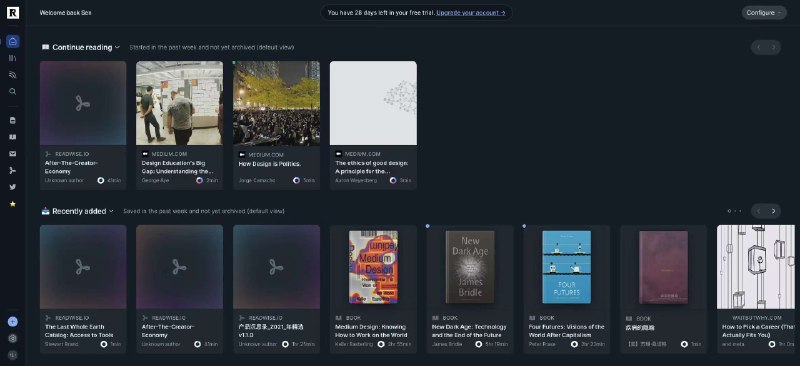Image resolution: width=800 pixels, height=366 pixels.
Task: Open the Tweets (Twitter bird) icon in the sidebar
Action: point(13,187)
